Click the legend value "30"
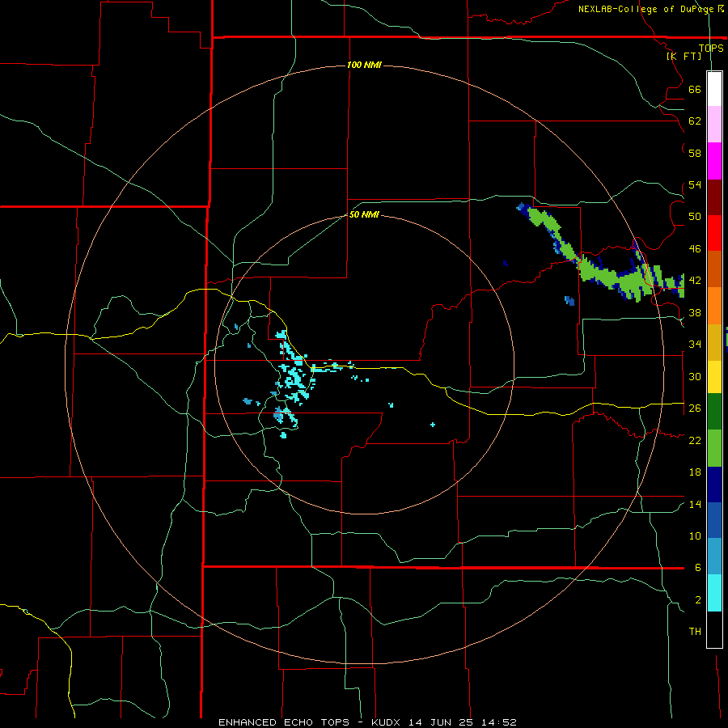This screenshot has width=728, height=728. coord(695,376)
